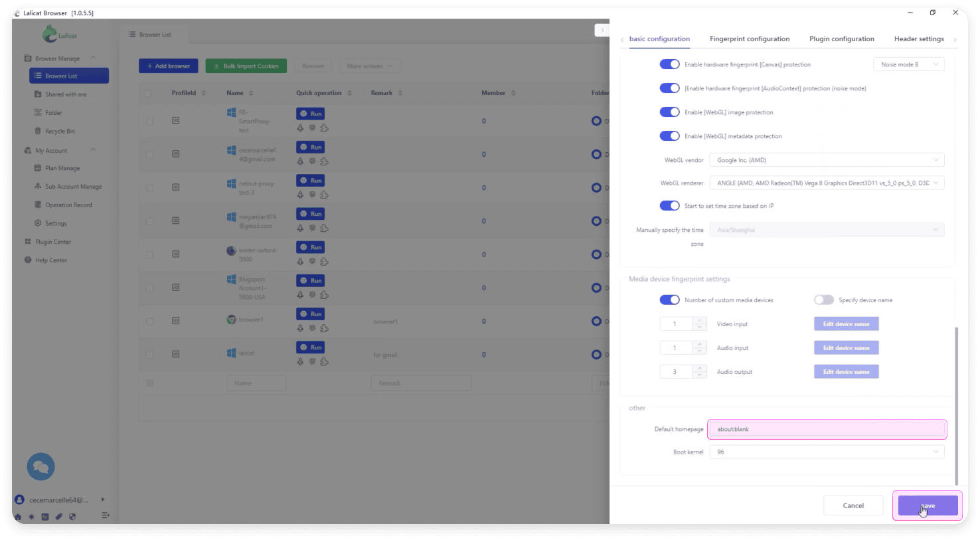This screenshot has height=540, width=980.
Task: Click the ProfileId icon for lalicat row
Action: [175, 354]
